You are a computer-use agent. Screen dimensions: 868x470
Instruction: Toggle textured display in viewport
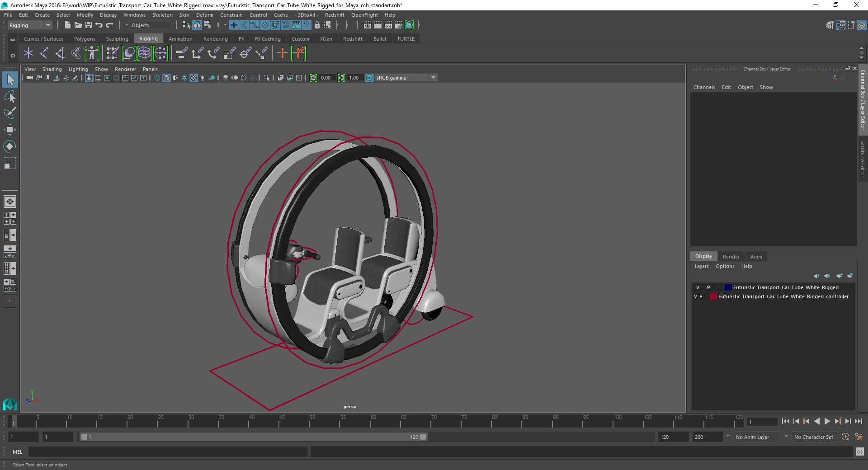pos(193,78)
